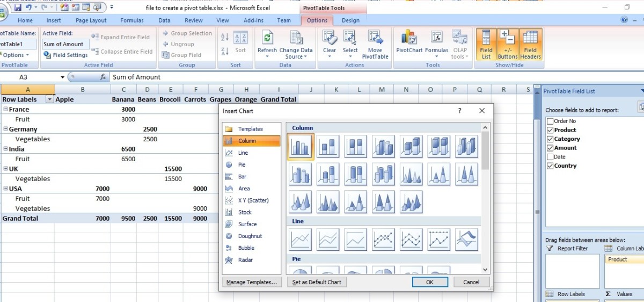Switch to the Page Layout tab
This screenshot has height=302, width=644.
click(x=91, y=20)
